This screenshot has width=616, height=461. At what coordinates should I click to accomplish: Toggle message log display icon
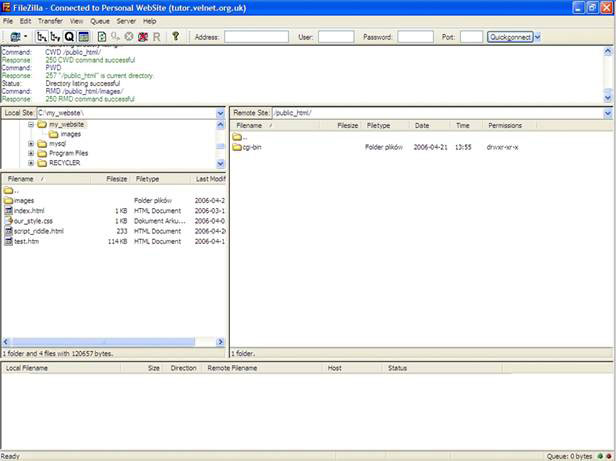tap(83, 37)
